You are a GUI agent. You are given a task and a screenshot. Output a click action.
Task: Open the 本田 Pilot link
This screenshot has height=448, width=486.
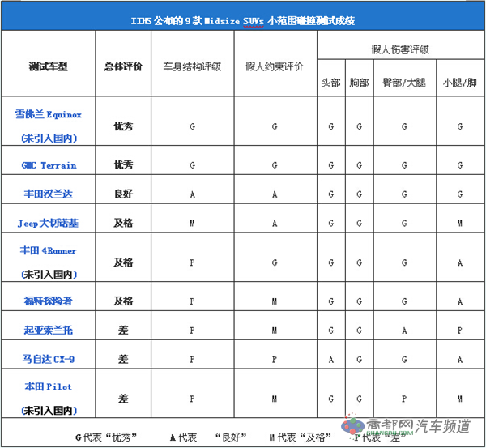49,386
